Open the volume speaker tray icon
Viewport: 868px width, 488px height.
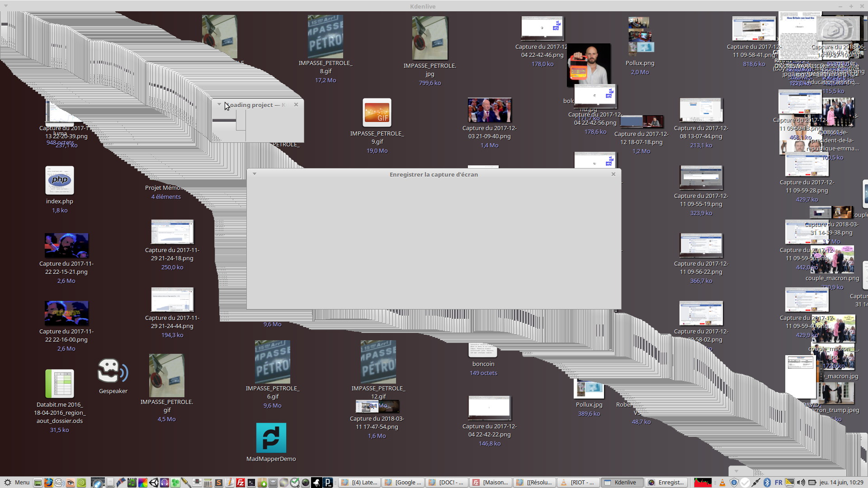point(801,483)
